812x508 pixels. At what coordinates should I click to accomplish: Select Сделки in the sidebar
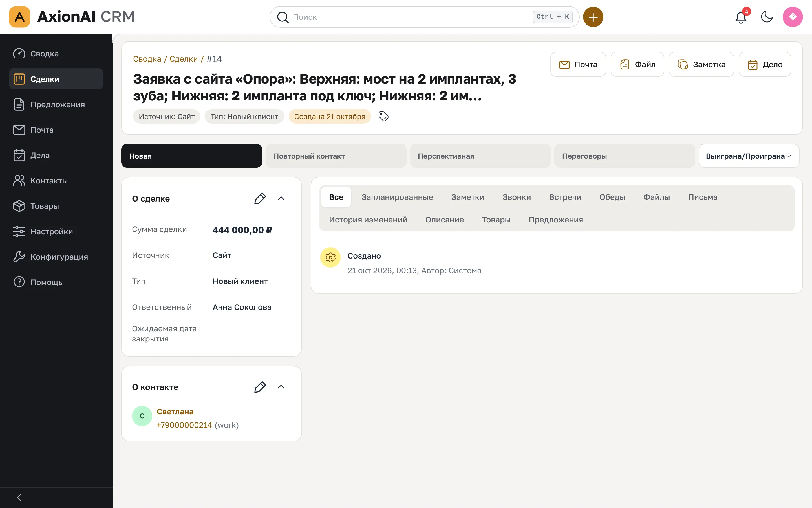56,79
